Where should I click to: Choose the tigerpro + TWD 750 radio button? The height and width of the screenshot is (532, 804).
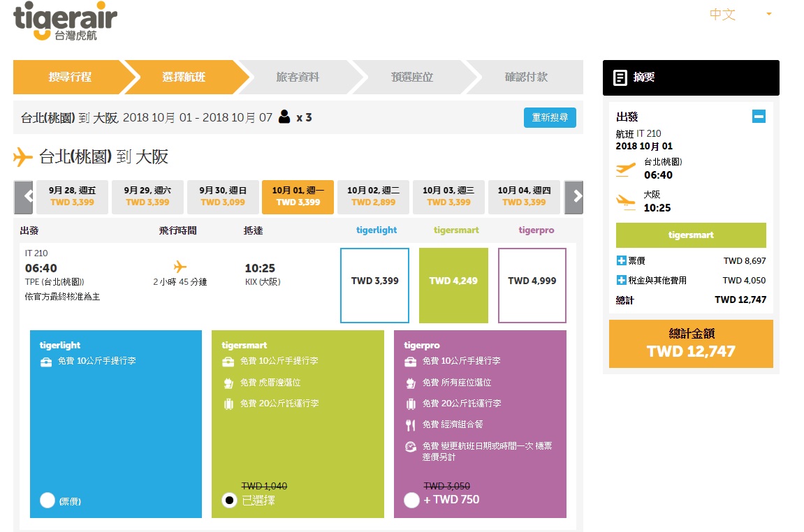point(411,500)
